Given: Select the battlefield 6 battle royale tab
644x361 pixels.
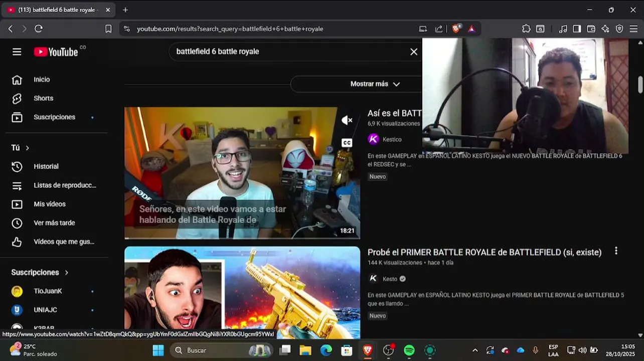Looking at the screenshot, I should [59, 10].
